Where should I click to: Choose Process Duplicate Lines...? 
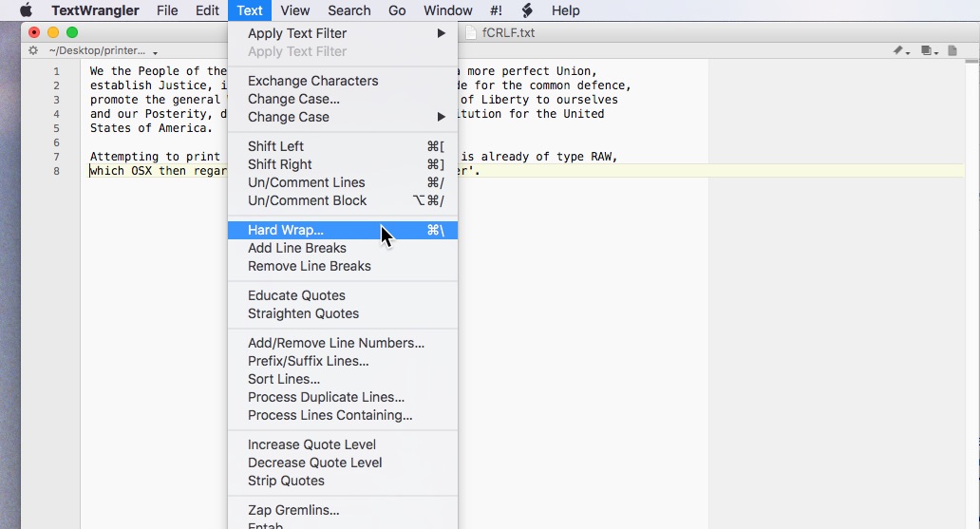[x=343, y=398]
